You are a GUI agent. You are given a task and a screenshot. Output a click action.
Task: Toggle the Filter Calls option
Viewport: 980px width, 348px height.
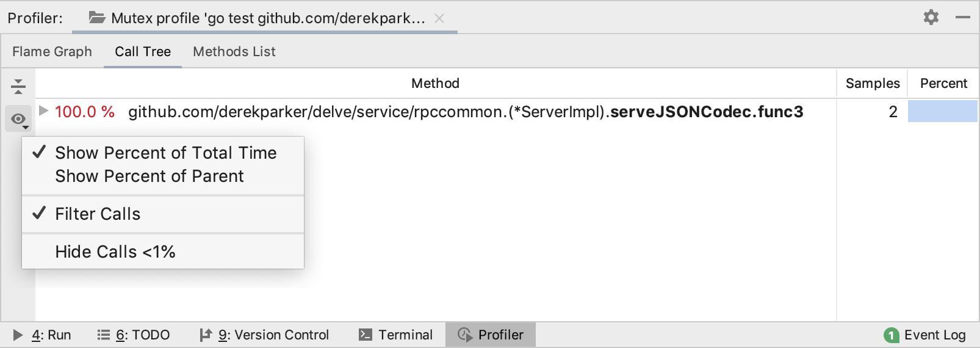(98, 214)
